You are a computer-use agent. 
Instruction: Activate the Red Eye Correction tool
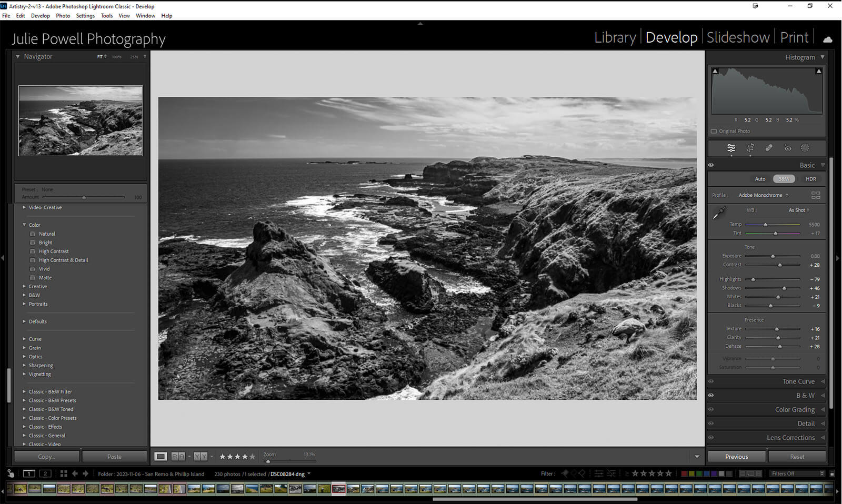787,148
